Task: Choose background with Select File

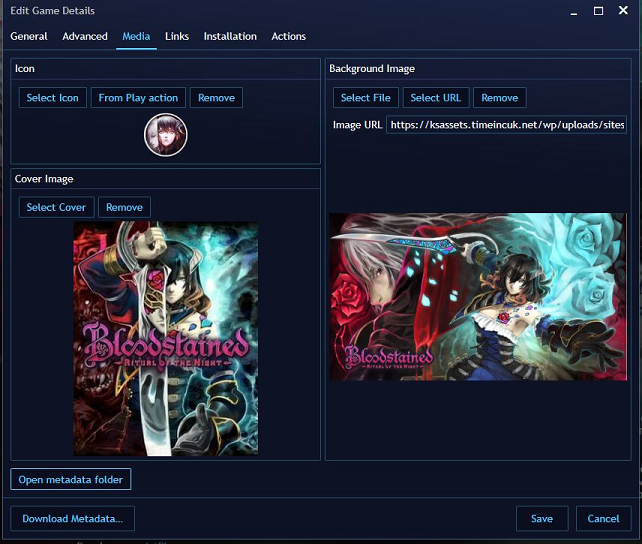Action: [366, 97]
